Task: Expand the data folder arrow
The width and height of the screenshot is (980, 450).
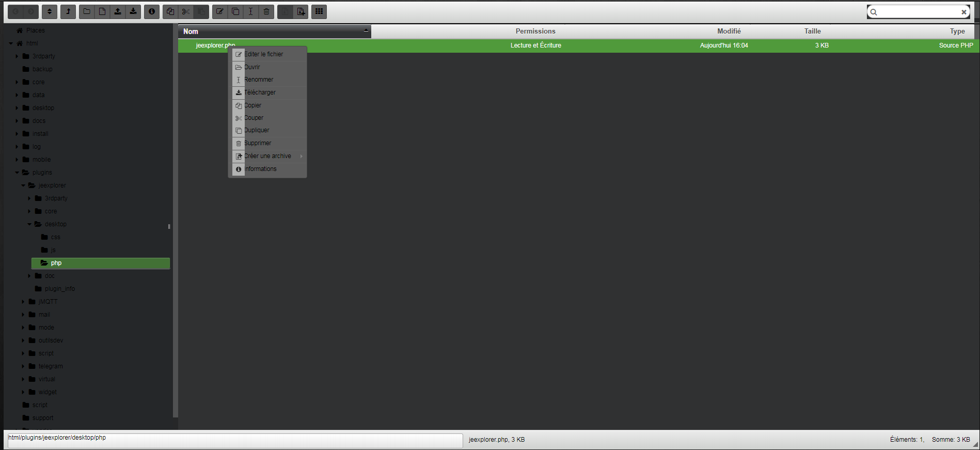Action: [x=17, y=95]
